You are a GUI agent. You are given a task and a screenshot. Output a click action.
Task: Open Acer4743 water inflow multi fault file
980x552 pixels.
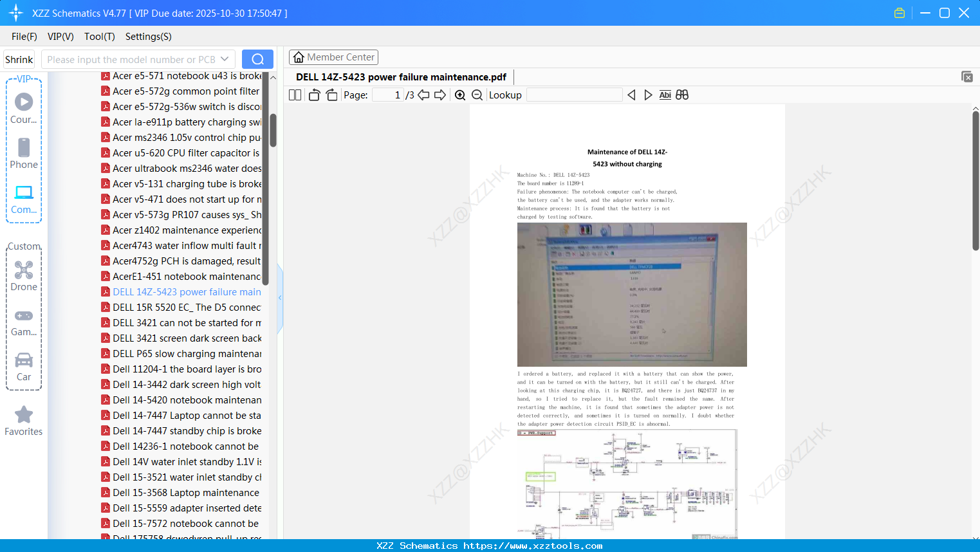(x=181, y=246)
